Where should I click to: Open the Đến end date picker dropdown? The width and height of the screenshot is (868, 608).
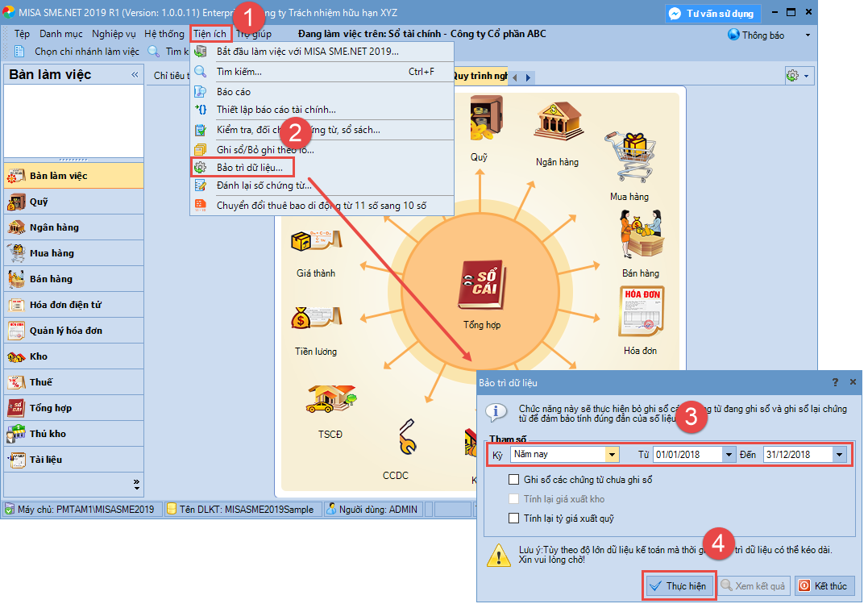[839, 455]
